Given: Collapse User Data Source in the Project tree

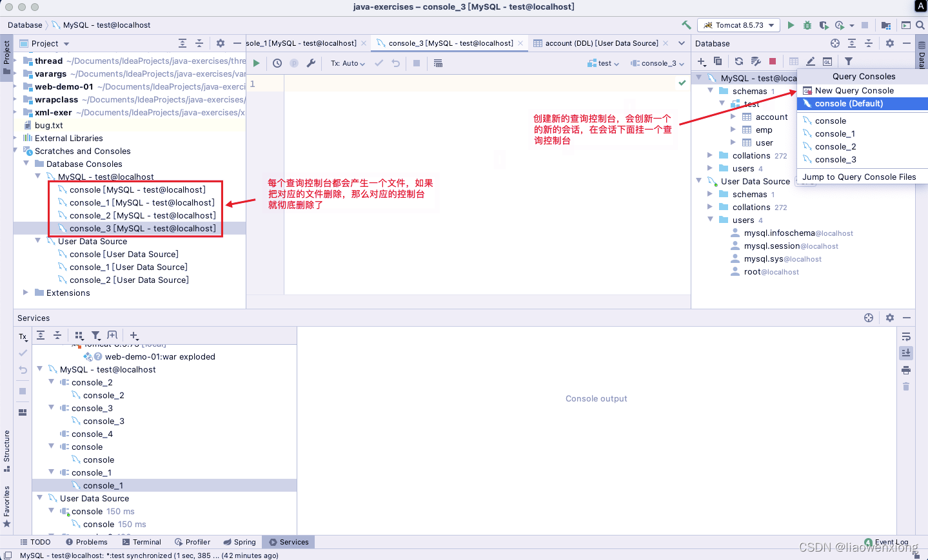Looking at the screenshot, I should click(x=38, y=241).
